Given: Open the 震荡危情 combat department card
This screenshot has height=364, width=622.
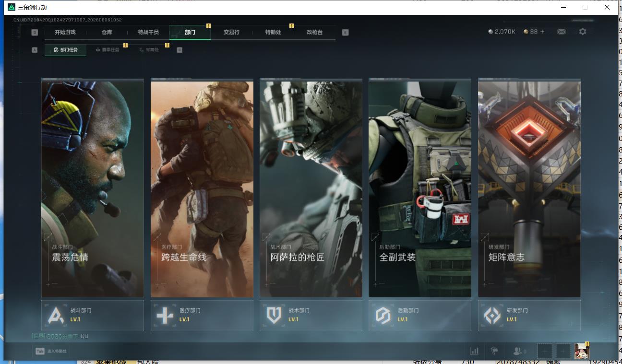Looking at the screenshot, I should coord(93,189).
